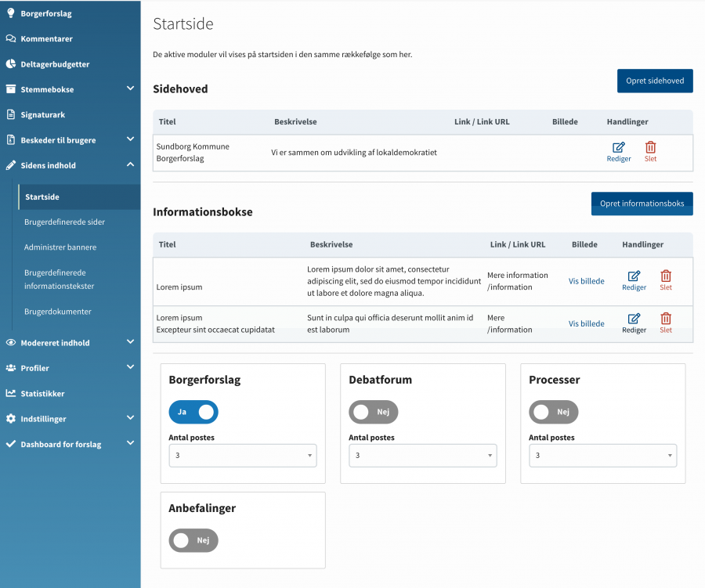Click the Signaturark sidebar icon
Screen dimensions: 705x588
(10, 114)
